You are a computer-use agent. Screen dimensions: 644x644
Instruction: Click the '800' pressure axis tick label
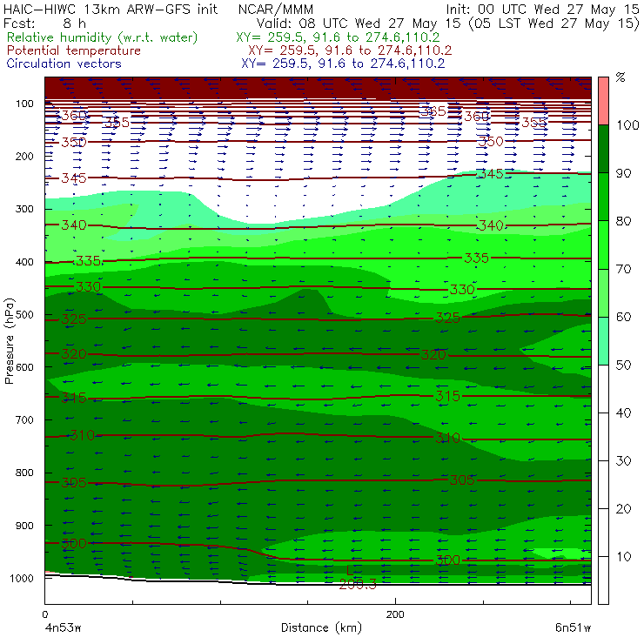coord(24,473)
